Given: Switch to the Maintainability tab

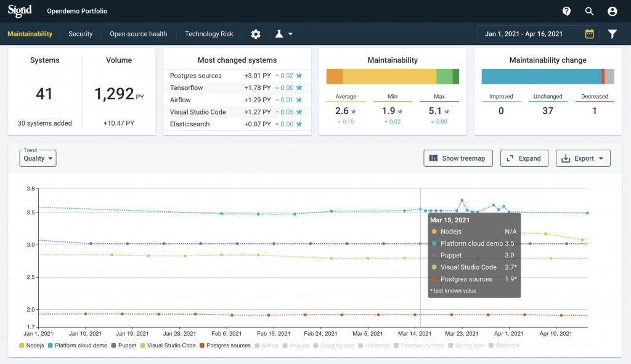Looking at the screenshot, I should point(30,34).
